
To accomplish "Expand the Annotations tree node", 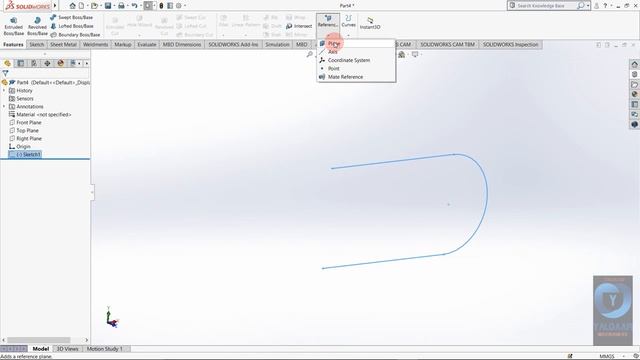I will click(x=4, y=107).
